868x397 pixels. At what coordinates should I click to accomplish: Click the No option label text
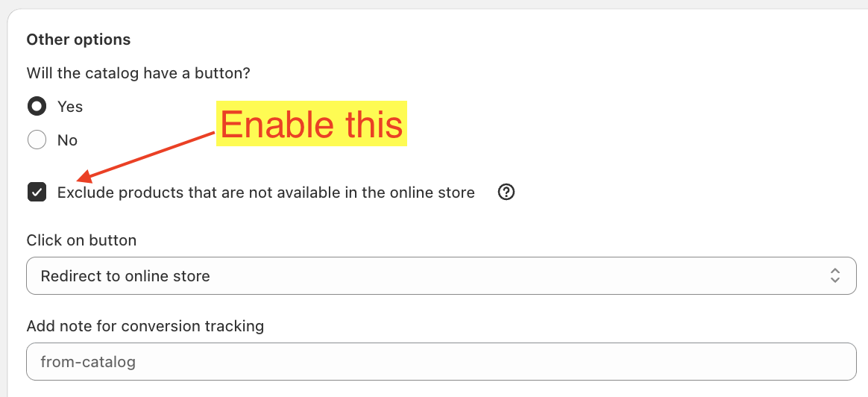tap(67, 140)
